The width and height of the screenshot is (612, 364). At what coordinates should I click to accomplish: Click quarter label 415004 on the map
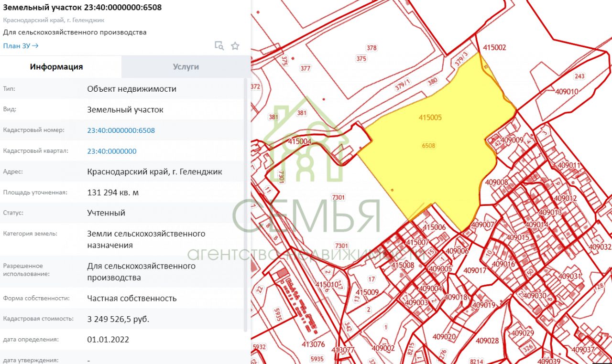(300, 142)
